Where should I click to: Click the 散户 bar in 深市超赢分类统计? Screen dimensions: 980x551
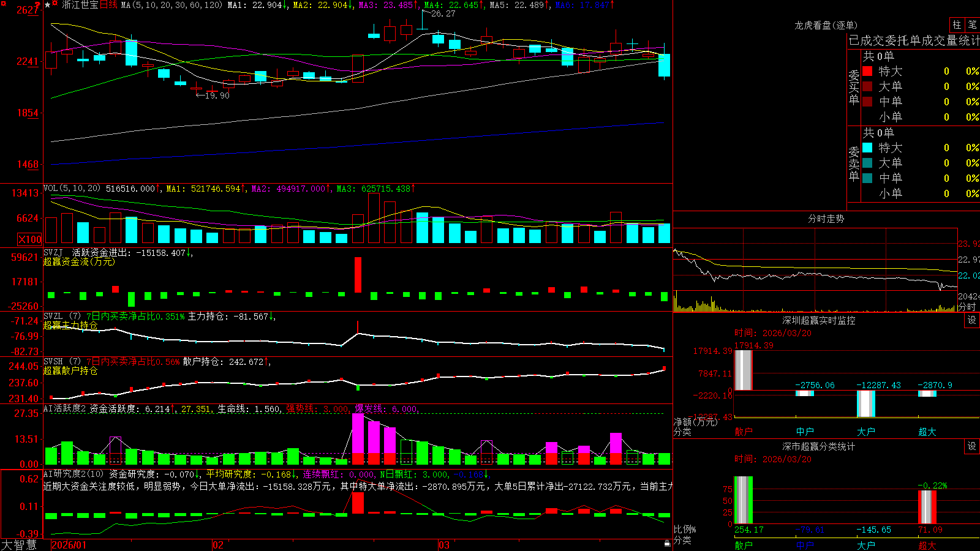tap(743, 500)
